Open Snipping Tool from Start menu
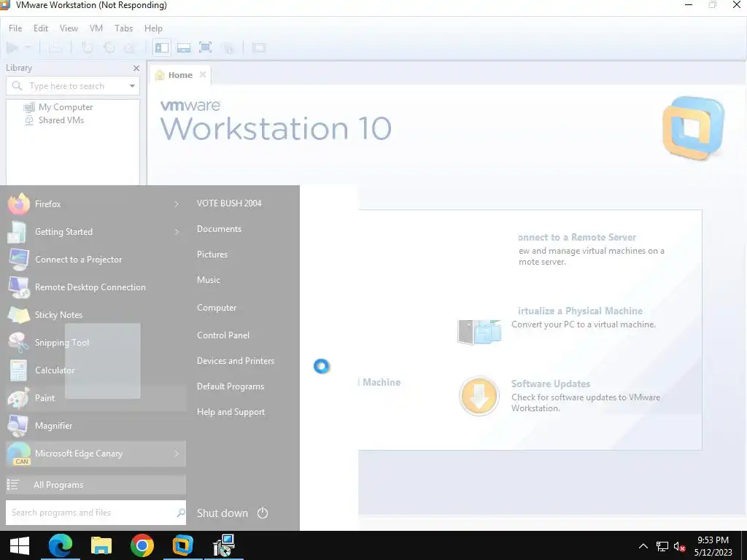Viewport: 747px width, 560px height. coord(96,343)
